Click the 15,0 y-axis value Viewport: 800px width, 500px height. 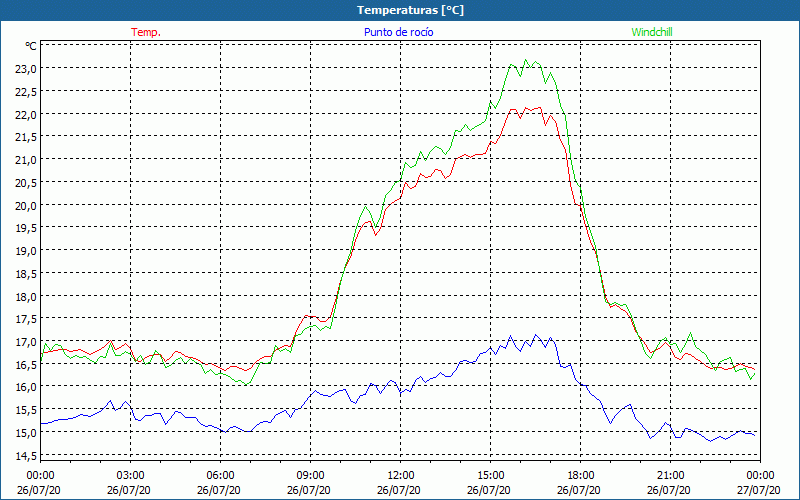26,433
